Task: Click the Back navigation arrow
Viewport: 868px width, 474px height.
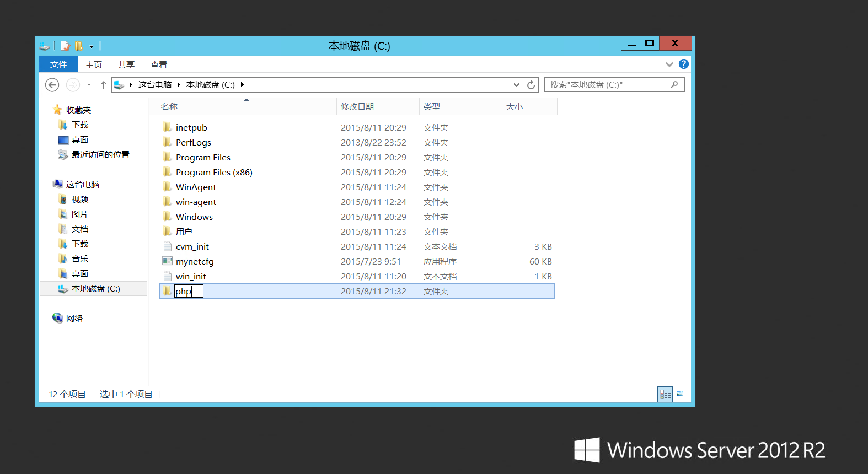Action: [52, 85]
